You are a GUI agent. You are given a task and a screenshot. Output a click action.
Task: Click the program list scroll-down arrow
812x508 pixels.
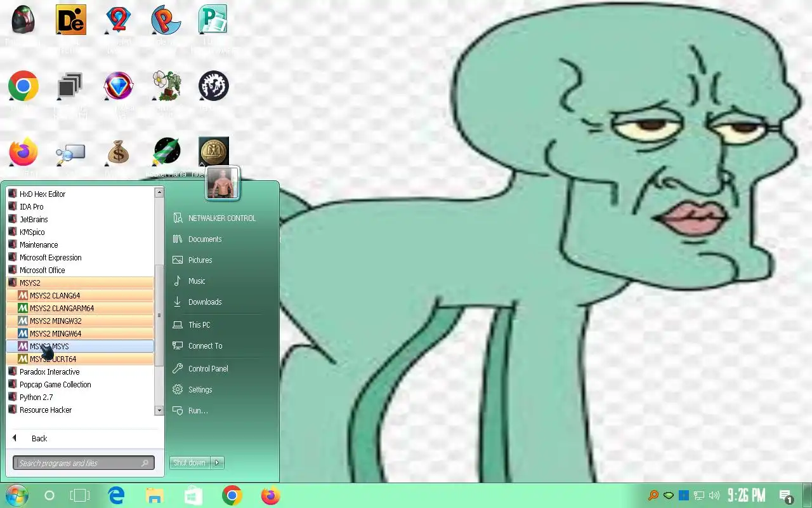(x=159, y=411)
